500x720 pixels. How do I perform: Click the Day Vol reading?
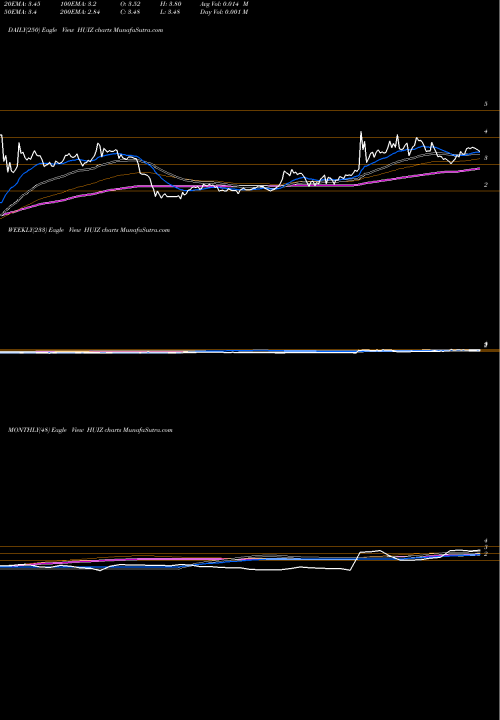[x=224, y=12]
